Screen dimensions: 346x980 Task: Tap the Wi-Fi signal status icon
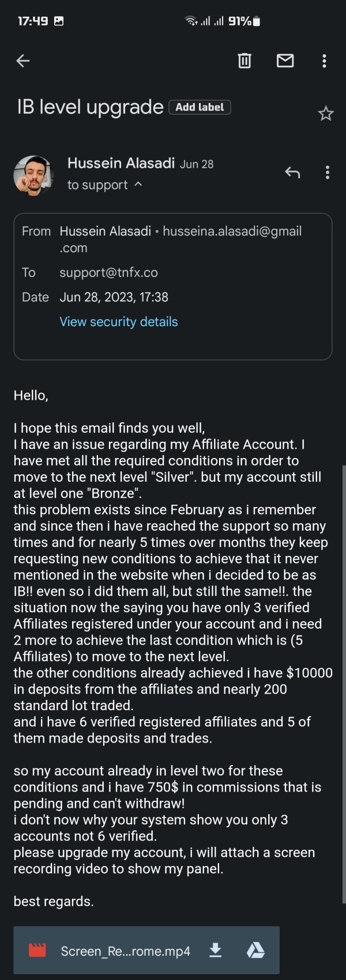coord(190,21)
